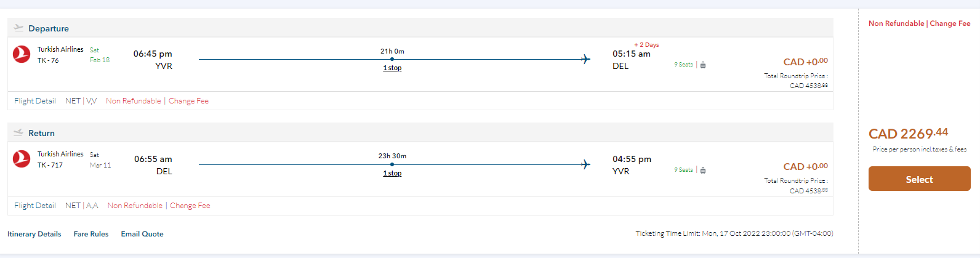Click departure flight's Non Refundable link
The width and height of the screenshot is (980, 258).
coord(134,101)
